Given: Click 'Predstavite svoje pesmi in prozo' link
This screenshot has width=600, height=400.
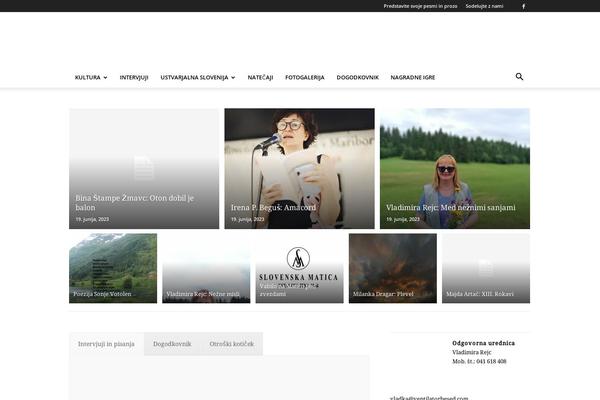Looking at the screenshot, I should point(420,6).
